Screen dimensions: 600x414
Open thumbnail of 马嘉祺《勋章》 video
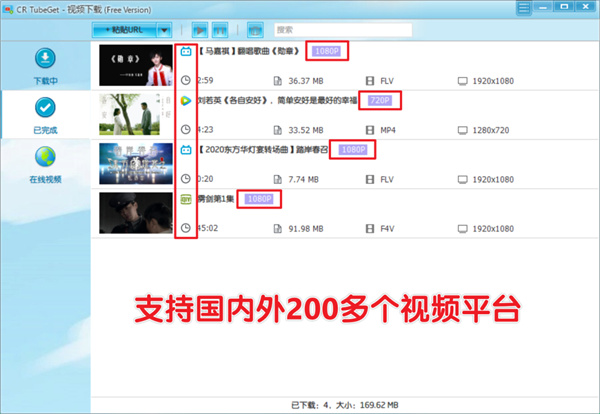coord(136,65)
